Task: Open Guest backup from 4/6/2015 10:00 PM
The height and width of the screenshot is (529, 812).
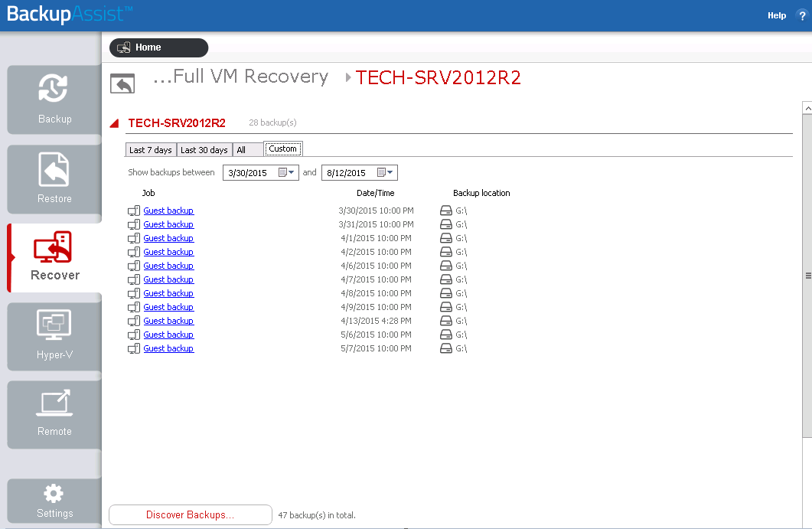Action: coord(168,266)
